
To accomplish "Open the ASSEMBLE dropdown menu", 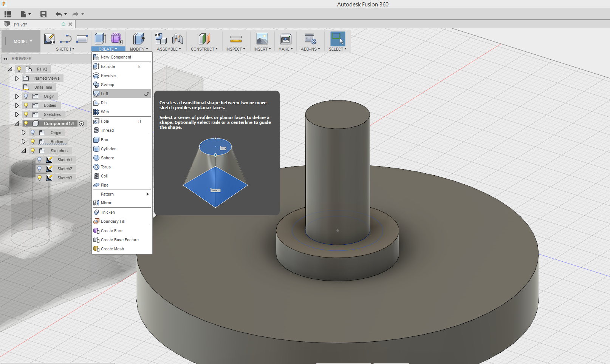I will (x=169, y=49).
